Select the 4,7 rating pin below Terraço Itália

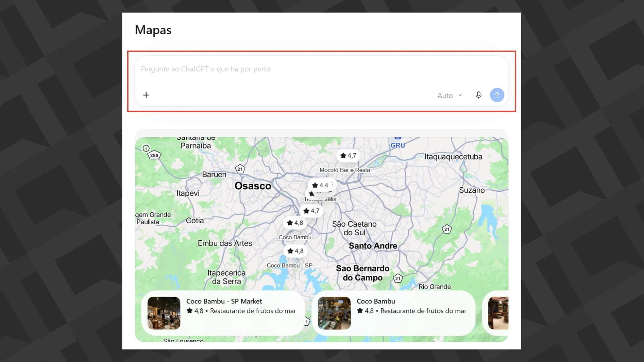tap(311, 211)
